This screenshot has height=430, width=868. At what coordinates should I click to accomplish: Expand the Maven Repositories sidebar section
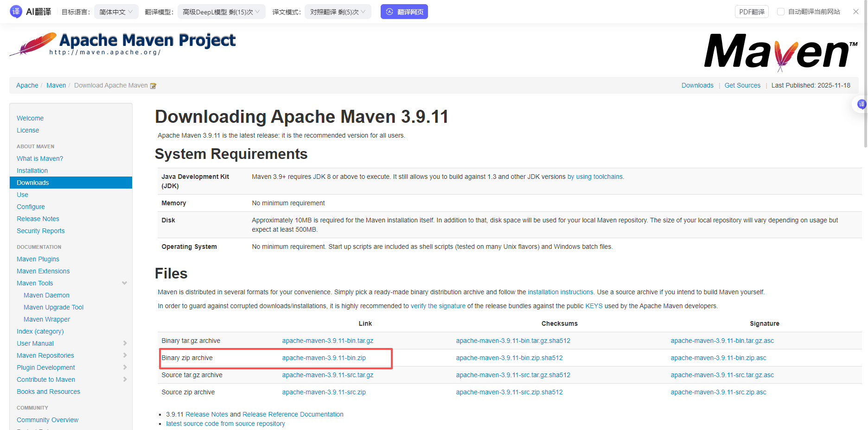[124, 355]
